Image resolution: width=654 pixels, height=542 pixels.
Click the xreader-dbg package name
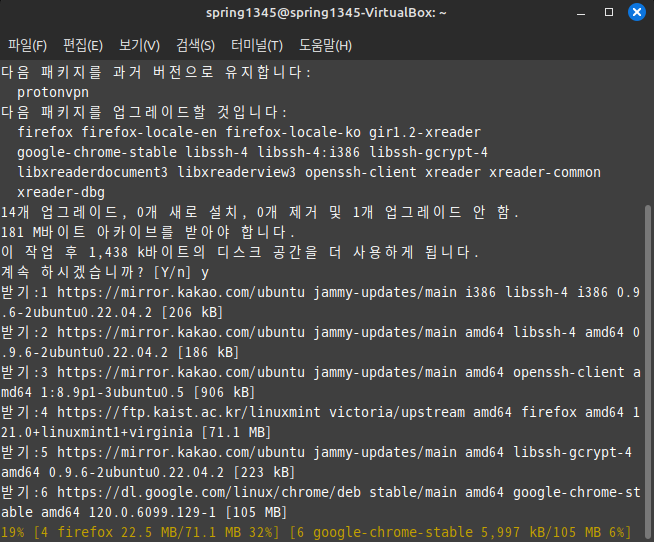61,192
